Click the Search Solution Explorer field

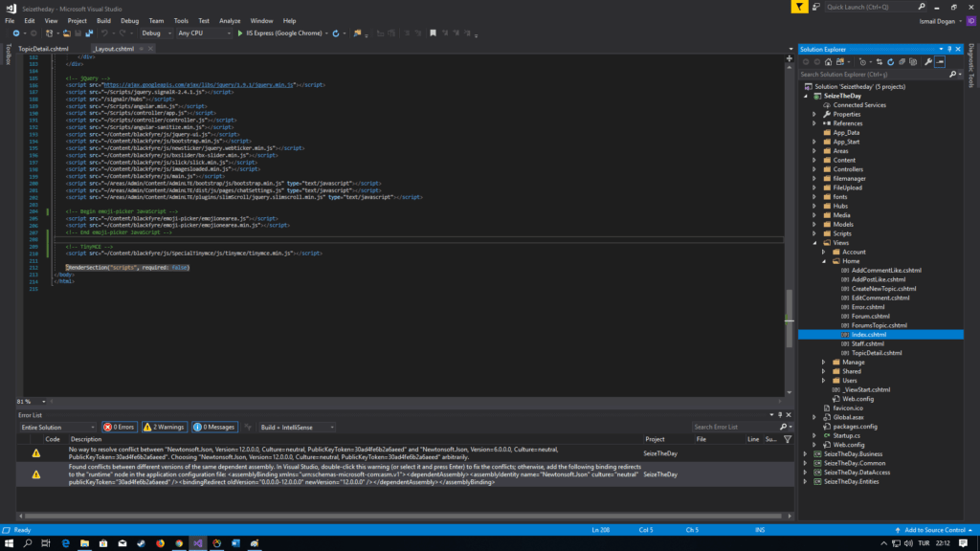(874, 75)
